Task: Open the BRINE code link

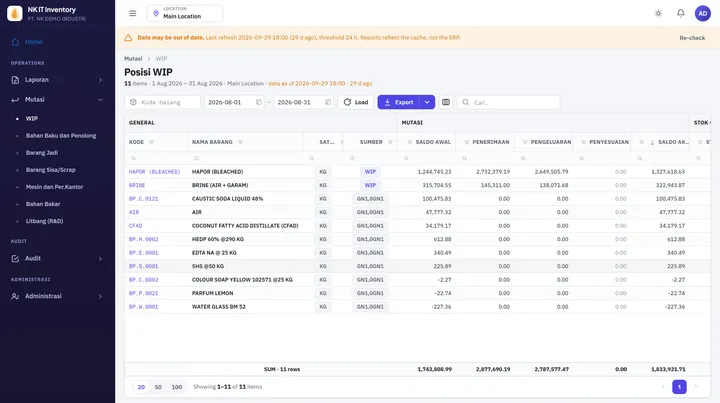Action: click(137, 185)
